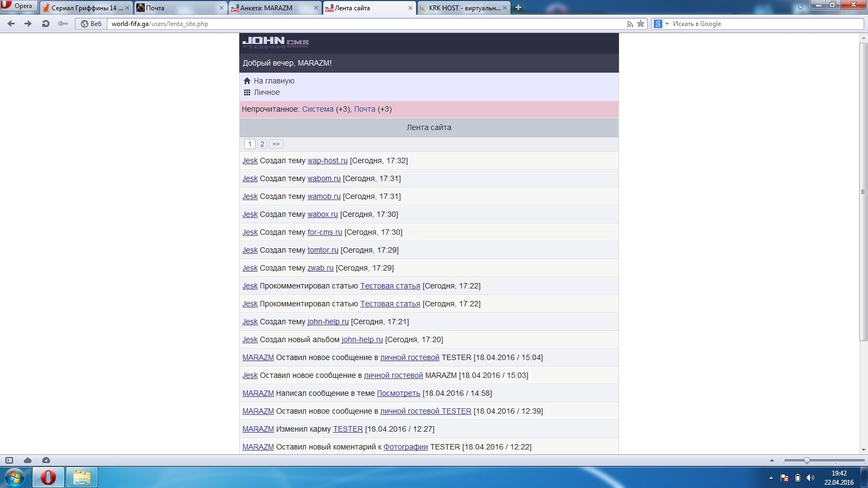Image resolution: width=868 pixels, height=488 pixels.
Task: Reload the current page
Action: click(x=46, y=24)
